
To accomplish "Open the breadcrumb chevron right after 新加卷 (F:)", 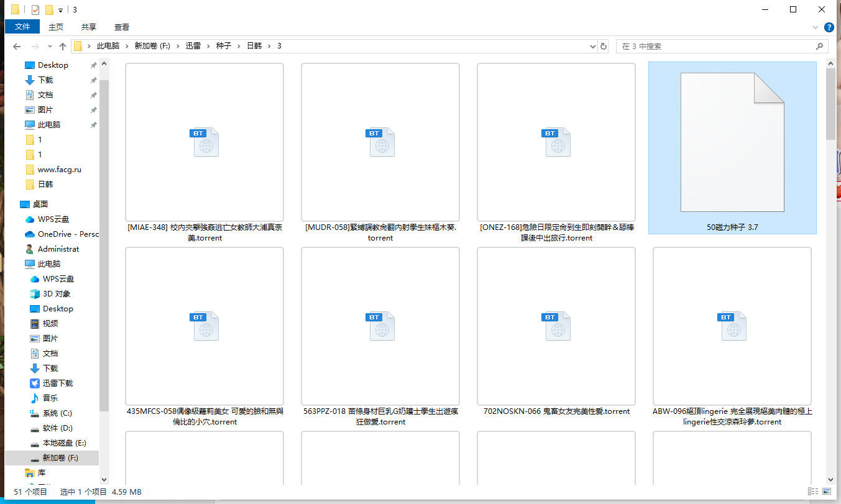I will (177, 47).
